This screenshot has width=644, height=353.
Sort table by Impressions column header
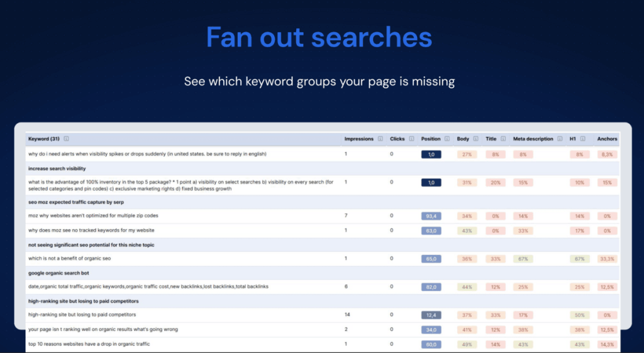(x=358, y=139)
